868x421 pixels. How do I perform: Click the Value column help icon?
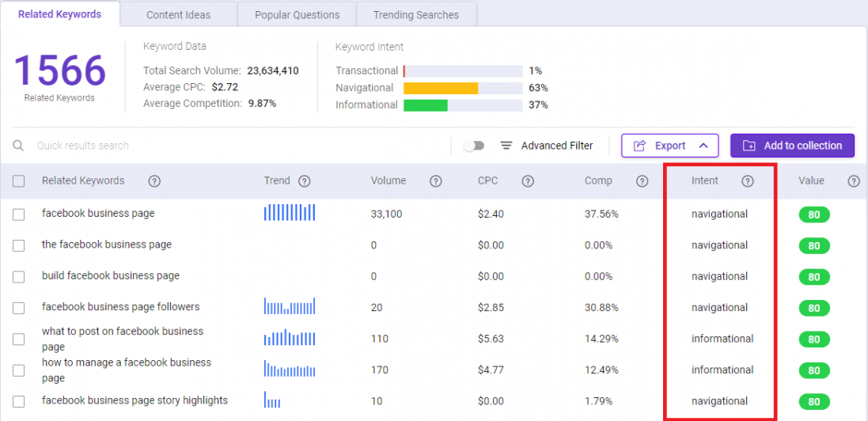point(854,181)
